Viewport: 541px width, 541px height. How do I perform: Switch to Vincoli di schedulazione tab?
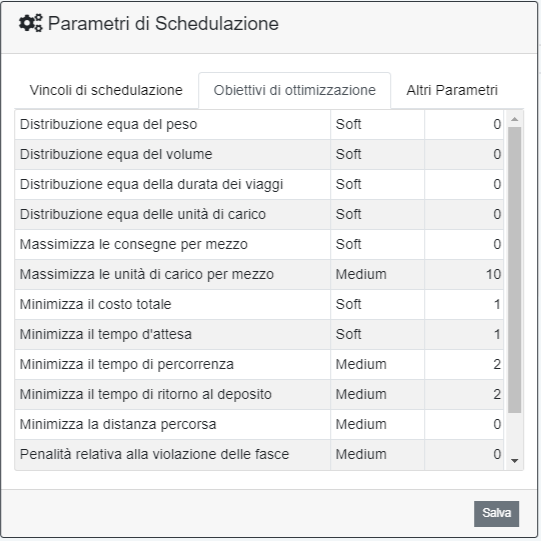[106, 90]
